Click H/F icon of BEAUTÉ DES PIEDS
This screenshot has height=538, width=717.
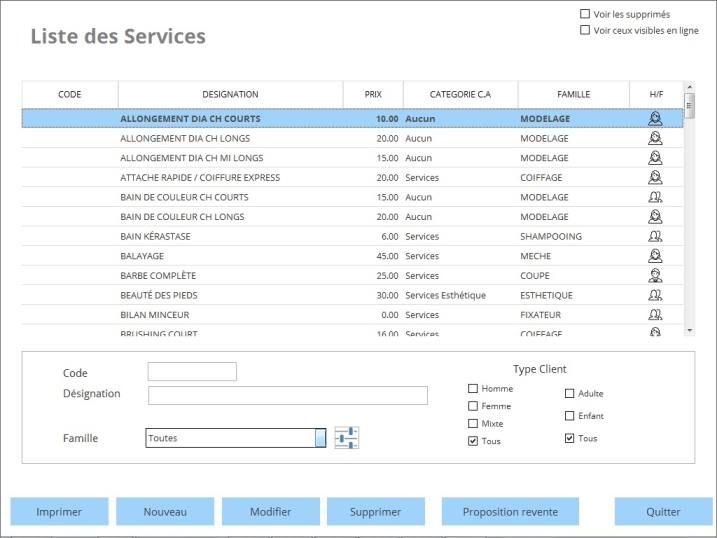pyautogui.click(x=656, y=295)
